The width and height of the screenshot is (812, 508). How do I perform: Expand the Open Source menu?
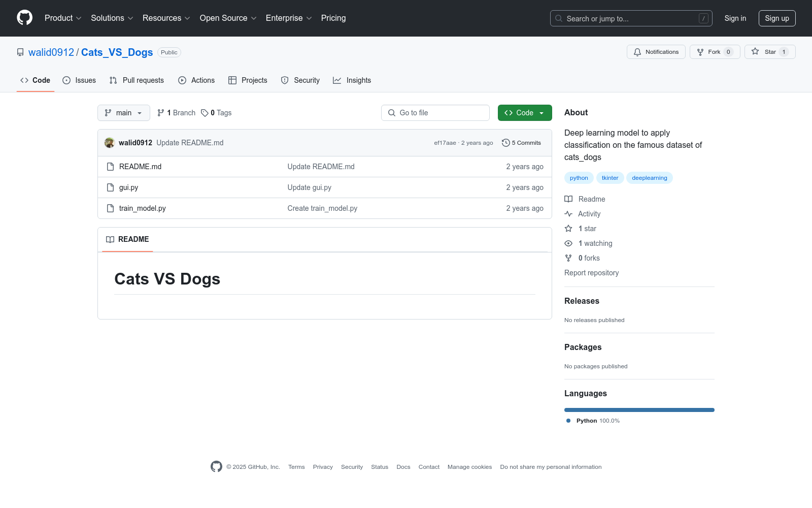(x=228, y=18)
